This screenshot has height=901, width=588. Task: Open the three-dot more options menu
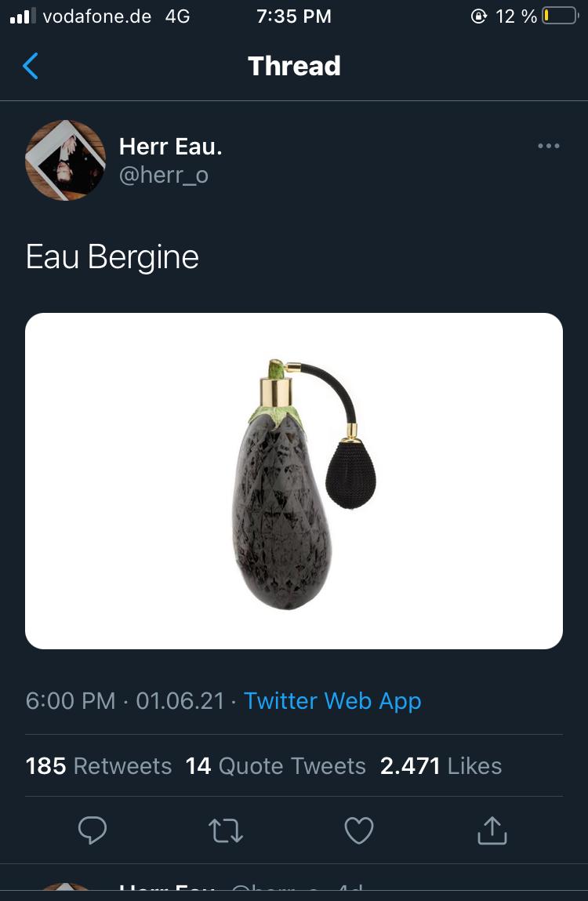click(548, 146)
